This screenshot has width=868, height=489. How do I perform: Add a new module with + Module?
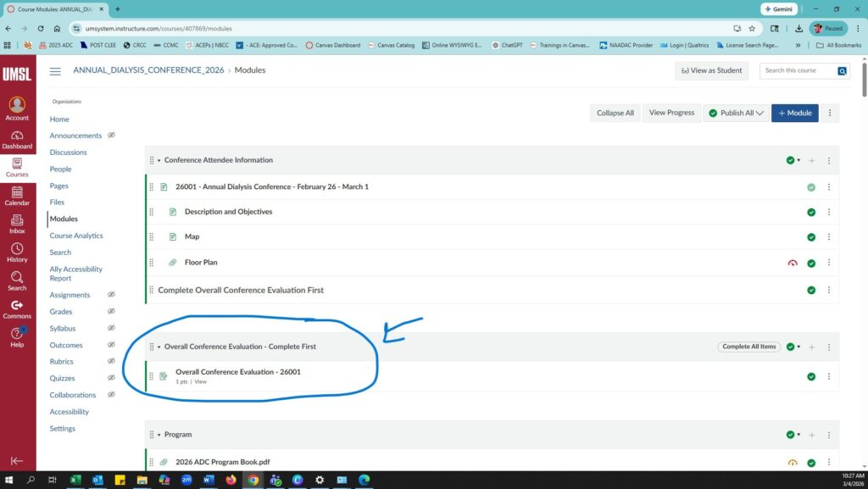794,113
